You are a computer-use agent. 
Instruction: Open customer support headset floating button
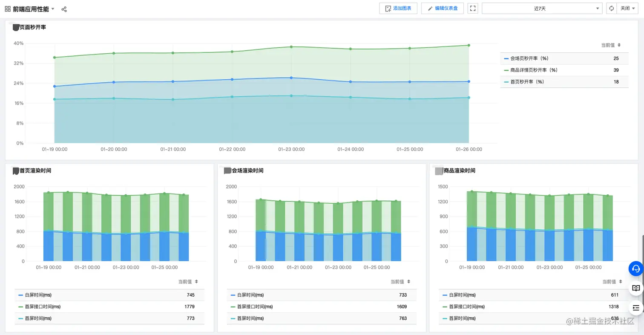pyautogui.click(x=635, y=269)
